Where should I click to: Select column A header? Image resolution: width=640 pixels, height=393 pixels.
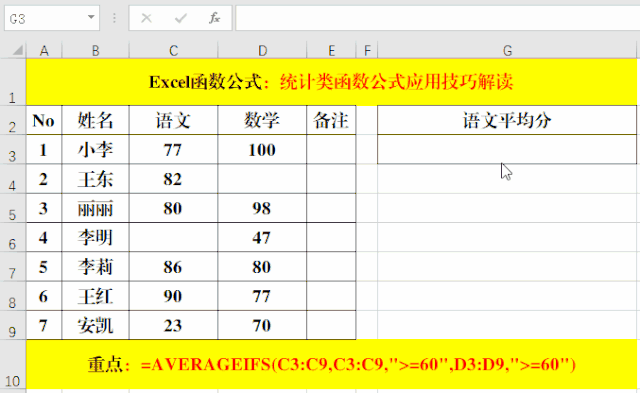tap(44, 51)
